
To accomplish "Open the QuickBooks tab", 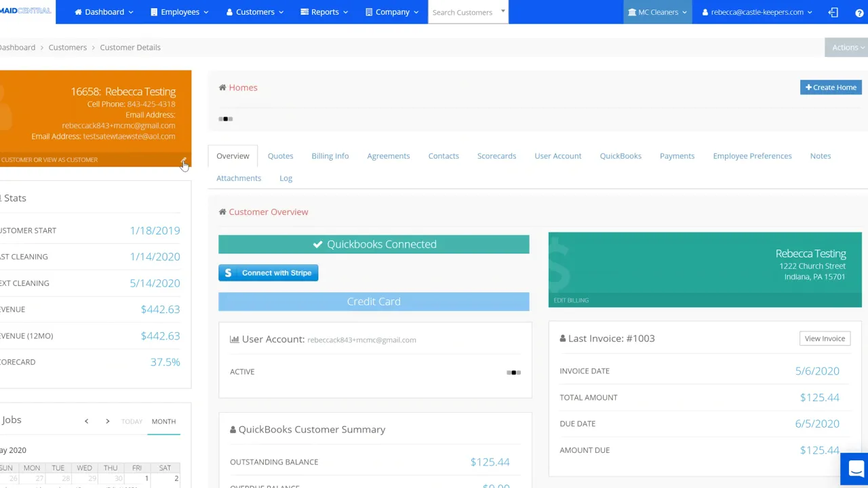I will coord(620,156).
